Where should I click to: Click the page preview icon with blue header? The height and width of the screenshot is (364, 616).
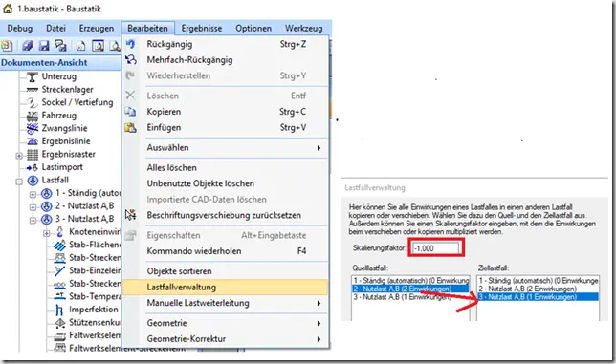tap(98, 46)
